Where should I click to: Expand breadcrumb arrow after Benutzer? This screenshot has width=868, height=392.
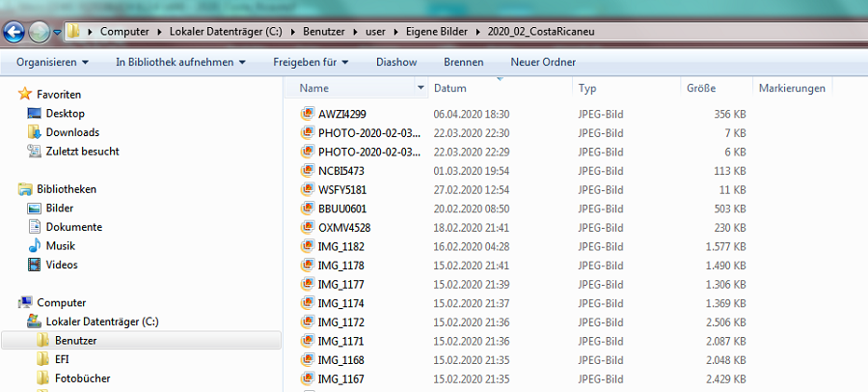click(x=353, y=32)
